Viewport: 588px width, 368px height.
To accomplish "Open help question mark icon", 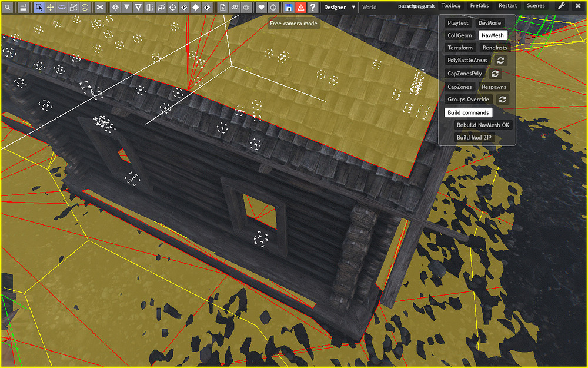I will [x=312, y=7].
